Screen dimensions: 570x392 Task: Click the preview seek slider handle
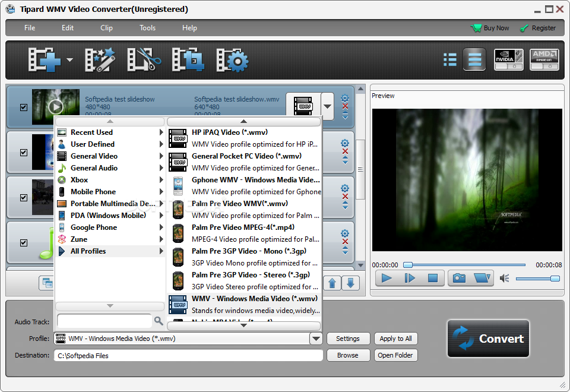click(x=408, y=265)
